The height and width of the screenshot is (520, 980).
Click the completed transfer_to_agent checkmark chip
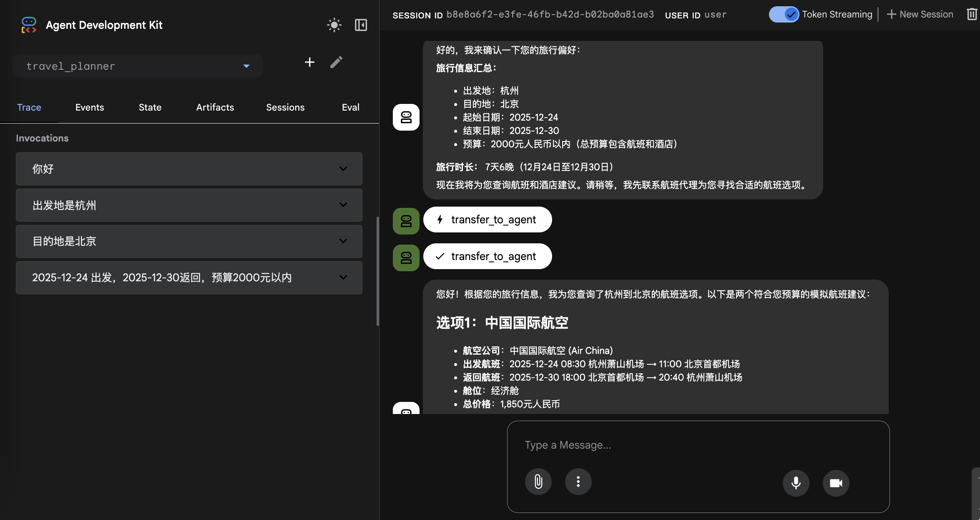tap(487, 256)
